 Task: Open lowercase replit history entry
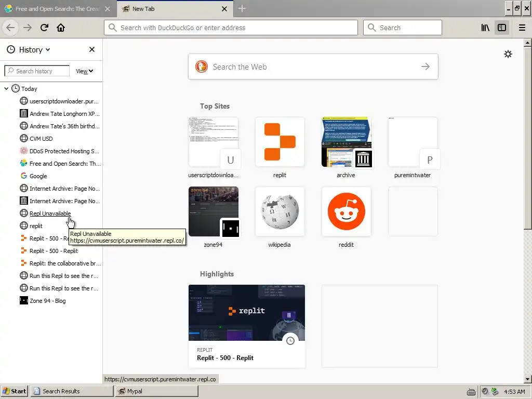coord(31,226)
